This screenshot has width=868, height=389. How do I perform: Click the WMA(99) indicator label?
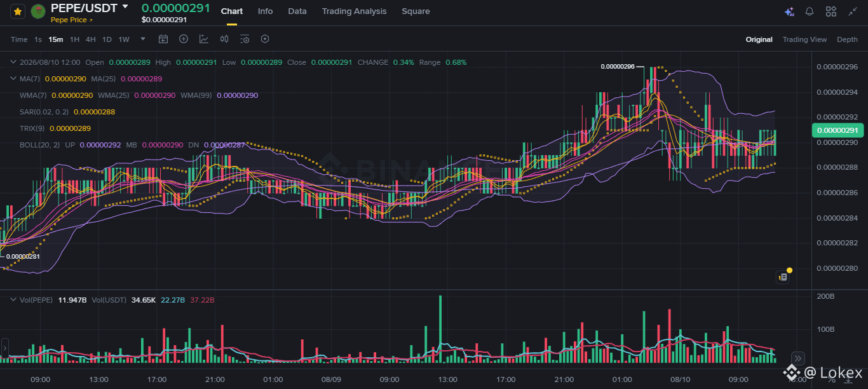[196, 95]
